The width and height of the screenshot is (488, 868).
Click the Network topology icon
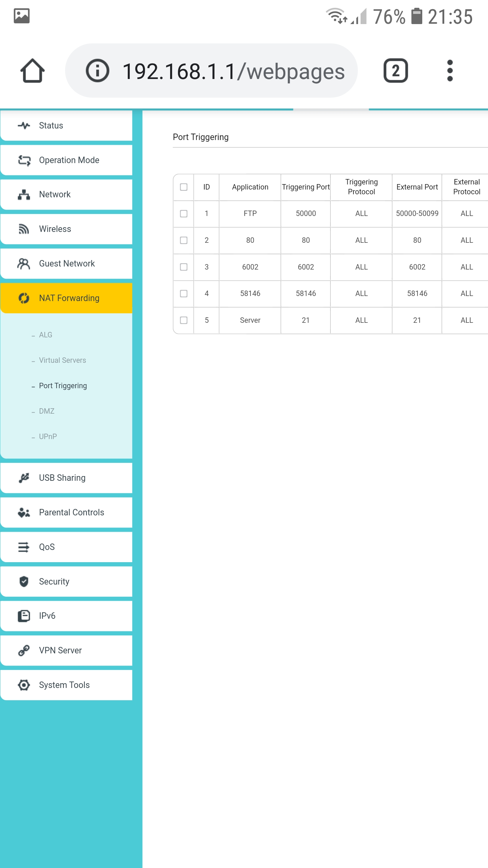coord(24,194)
